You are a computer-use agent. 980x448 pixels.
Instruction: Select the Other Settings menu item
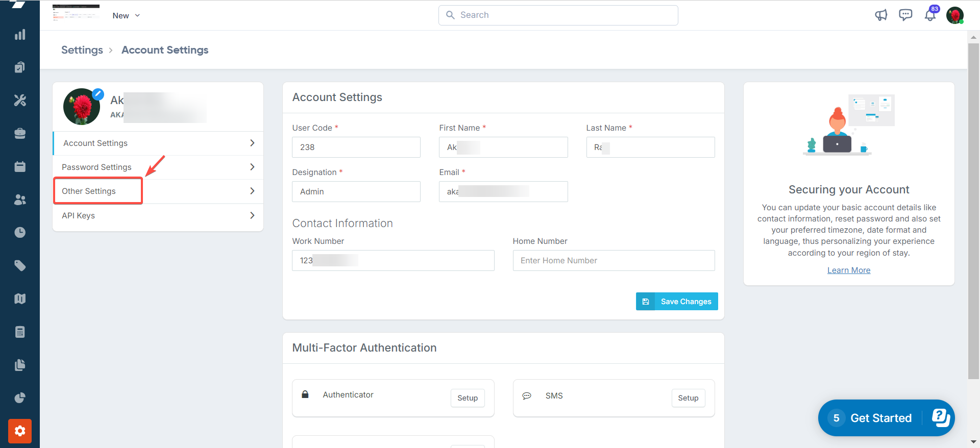coord(89,191)
